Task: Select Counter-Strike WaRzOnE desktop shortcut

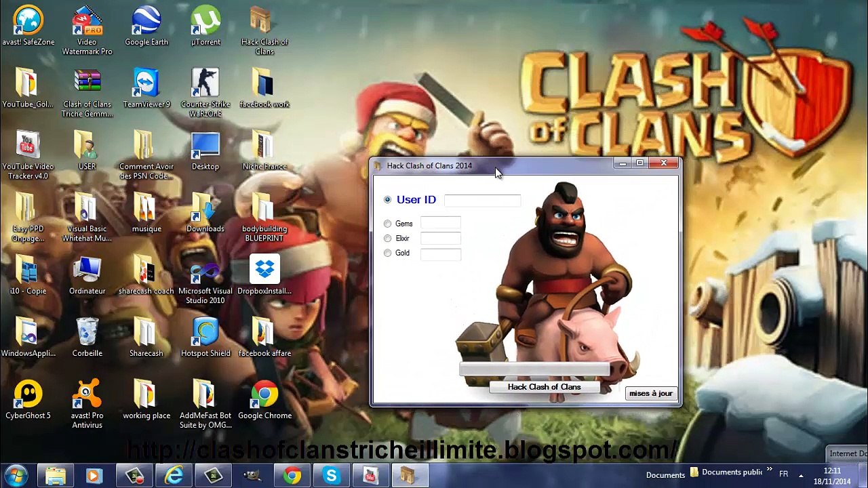Action: [x=205, y=94]
